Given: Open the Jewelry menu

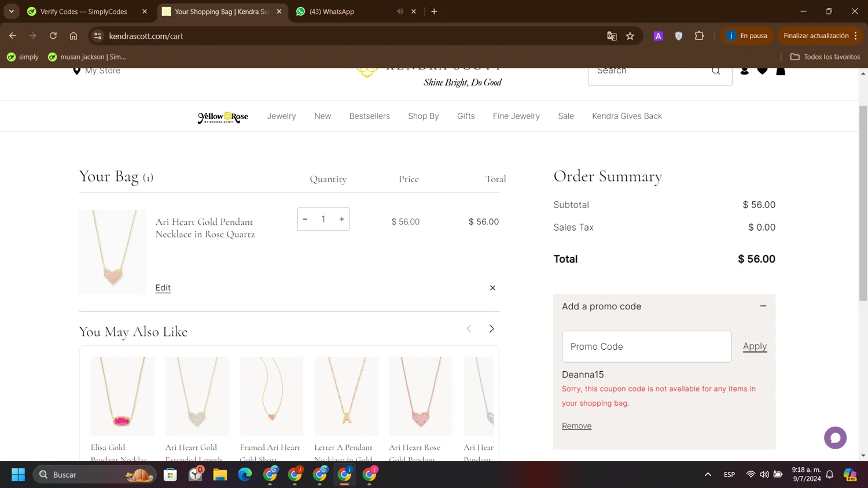Looking at the screenshot, I should (281, 116).
